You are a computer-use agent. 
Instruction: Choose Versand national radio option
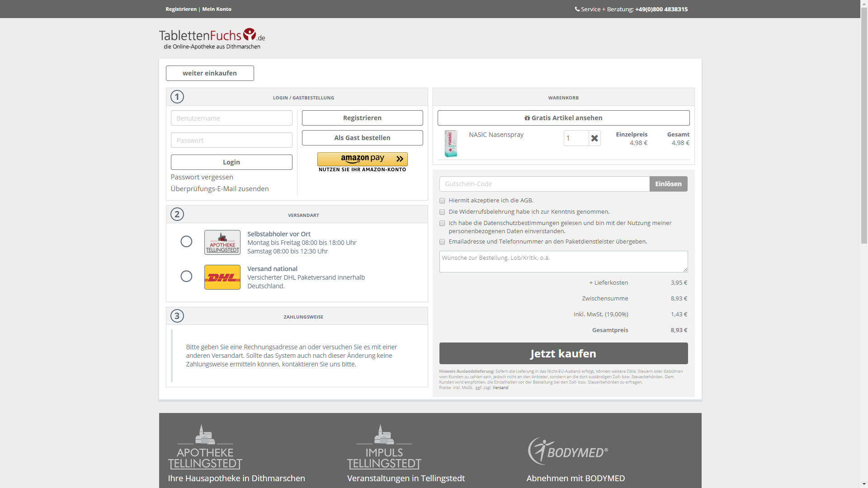pos(186,277)
